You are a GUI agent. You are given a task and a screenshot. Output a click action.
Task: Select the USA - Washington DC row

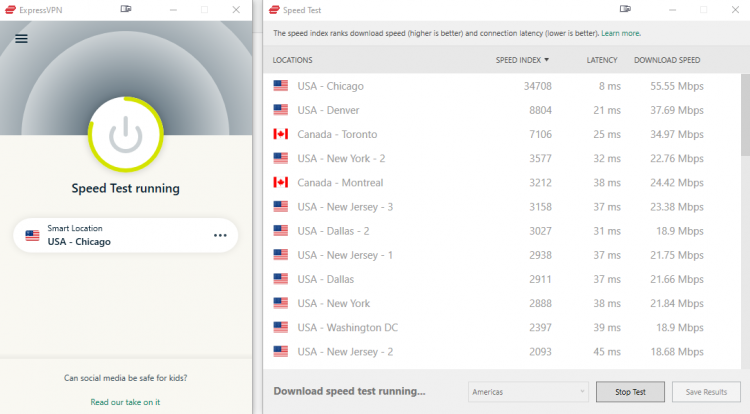[x=502, y=327]
